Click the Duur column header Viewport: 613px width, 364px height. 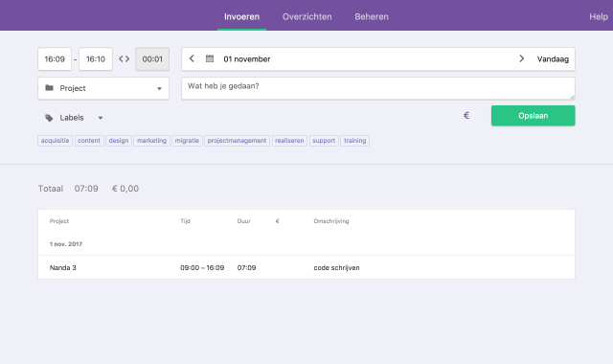243,221
